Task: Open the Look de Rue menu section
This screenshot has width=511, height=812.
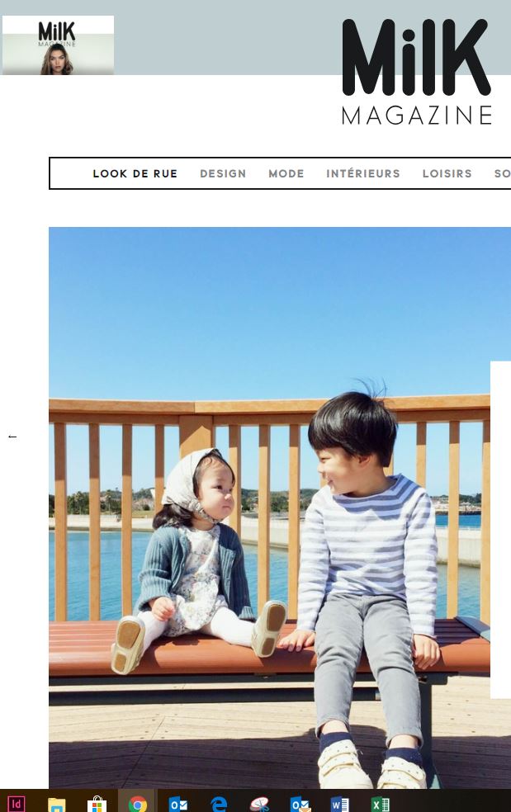Action: click(x=135, y=173)
